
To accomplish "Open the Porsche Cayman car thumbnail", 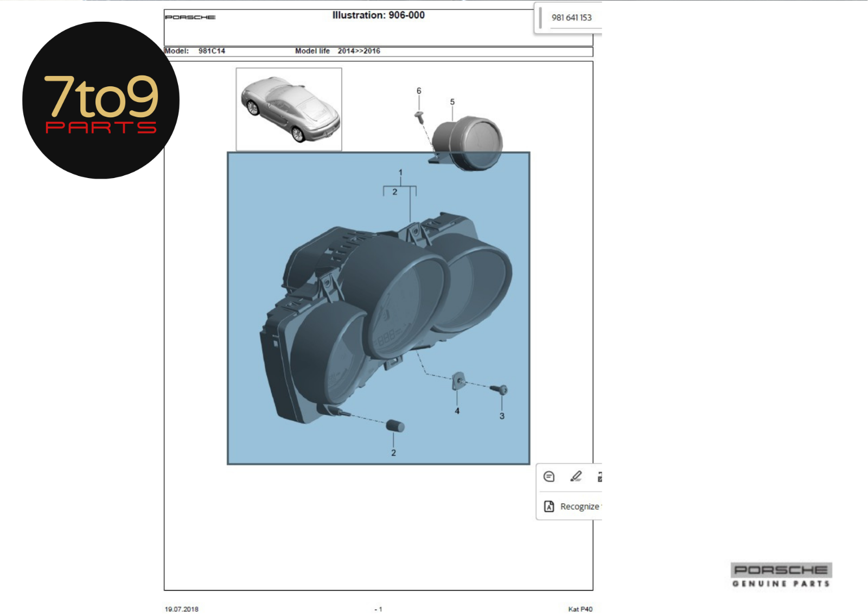I will pos(289,109).
